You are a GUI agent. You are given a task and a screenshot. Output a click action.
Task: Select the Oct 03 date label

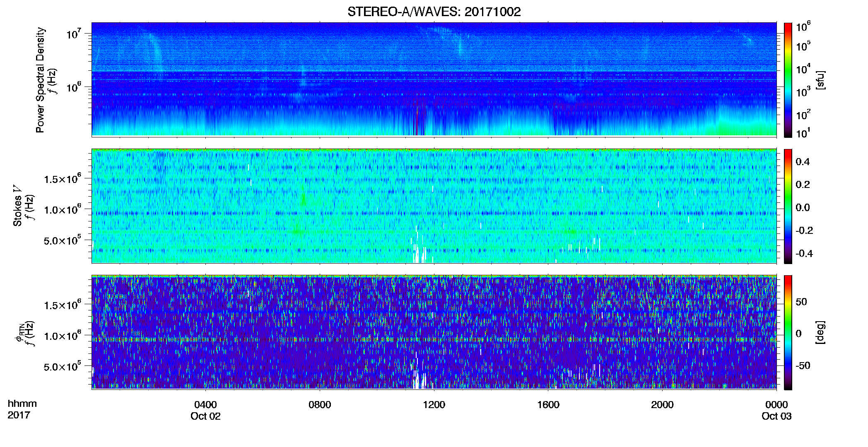pos(776,416)
